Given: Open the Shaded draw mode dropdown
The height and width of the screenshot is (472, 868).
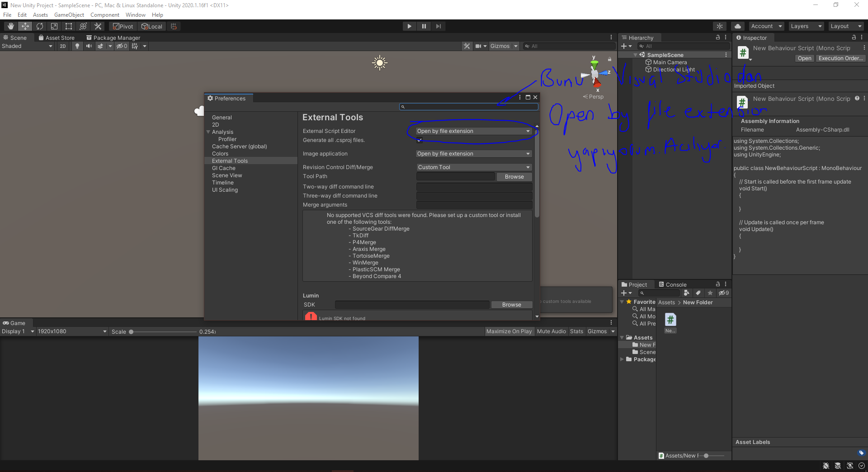Looking at the screenshot, I should [x=27, y=46].
